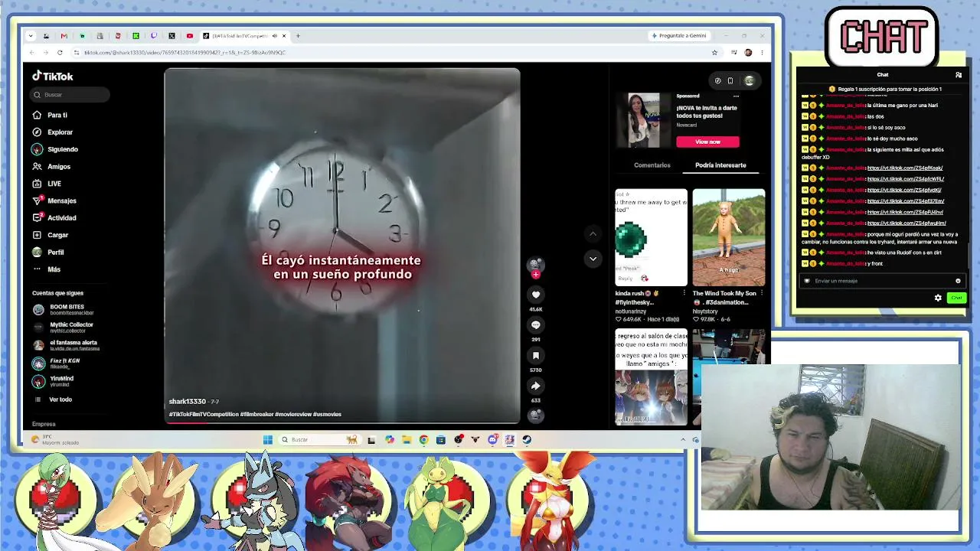Image resolution: width=980 pixels, height=551 pixels.
Task: Click the video progress bar
Action: tap(342, 422)
